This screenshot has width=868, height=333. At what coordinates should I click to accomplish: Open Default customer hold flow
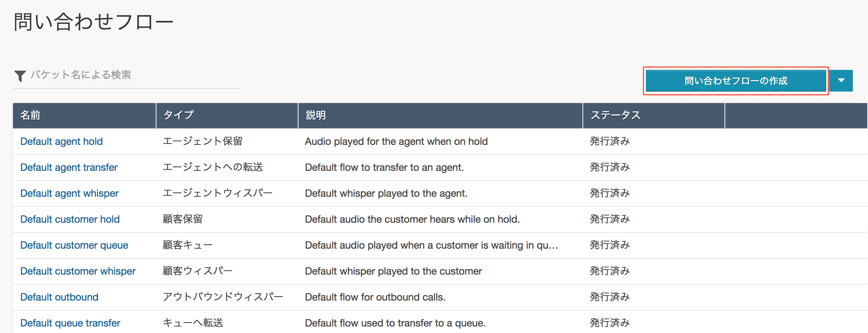70,219
